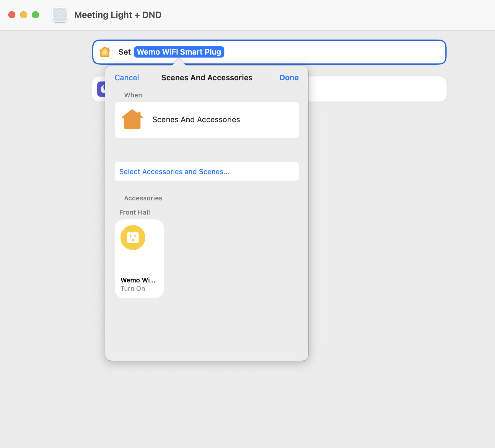This screenshot has width=495, height=448.
Task: Click Done in Scenes And Accessories popover
Action: [289, 78]
